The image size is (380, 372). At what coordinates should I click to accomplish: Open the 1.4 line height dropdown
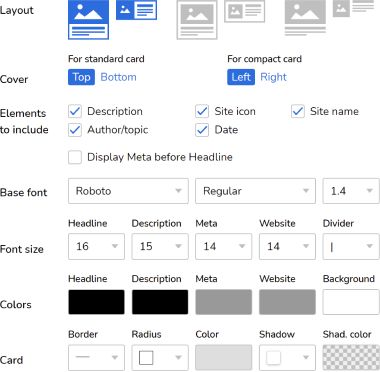click(x=351, y=191)
